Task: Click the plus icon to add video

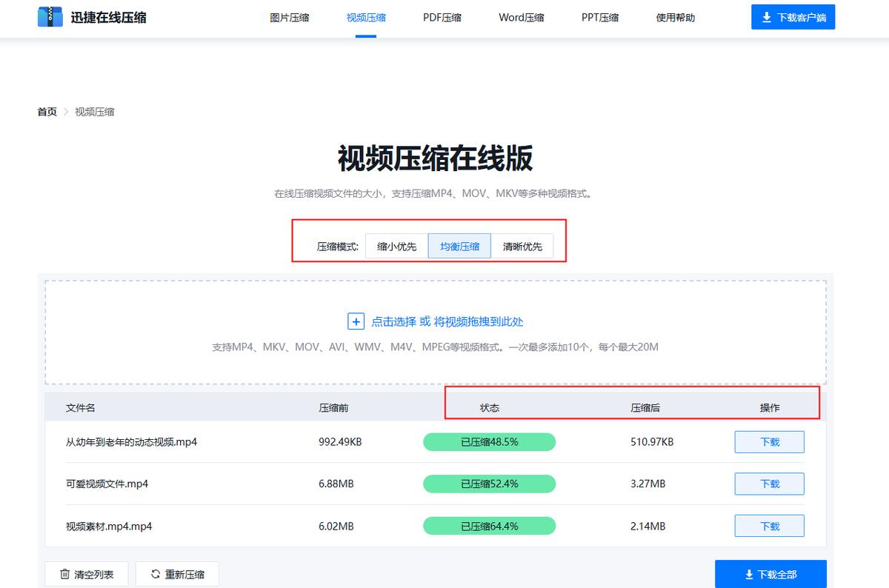Action: (356, 321)
